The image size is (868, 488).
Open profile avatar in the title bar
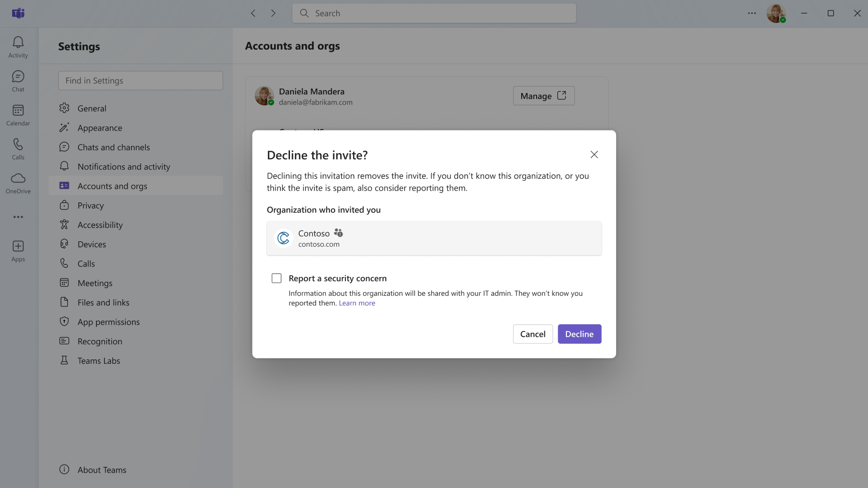pos(776,13)
